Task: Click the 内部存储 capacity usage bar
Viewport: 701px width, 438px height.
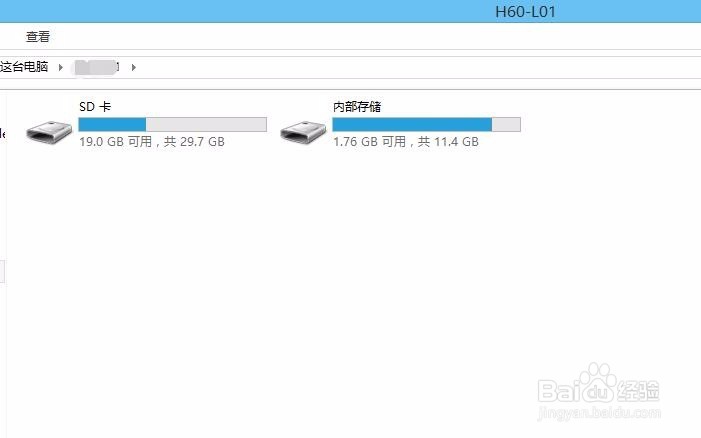Action: pos(427,124)
